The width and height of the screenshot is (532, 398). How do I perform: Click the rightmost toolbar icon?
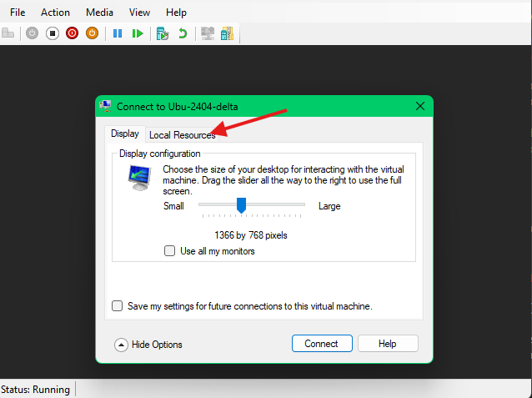pyautogui.click(x=226, y=33)
